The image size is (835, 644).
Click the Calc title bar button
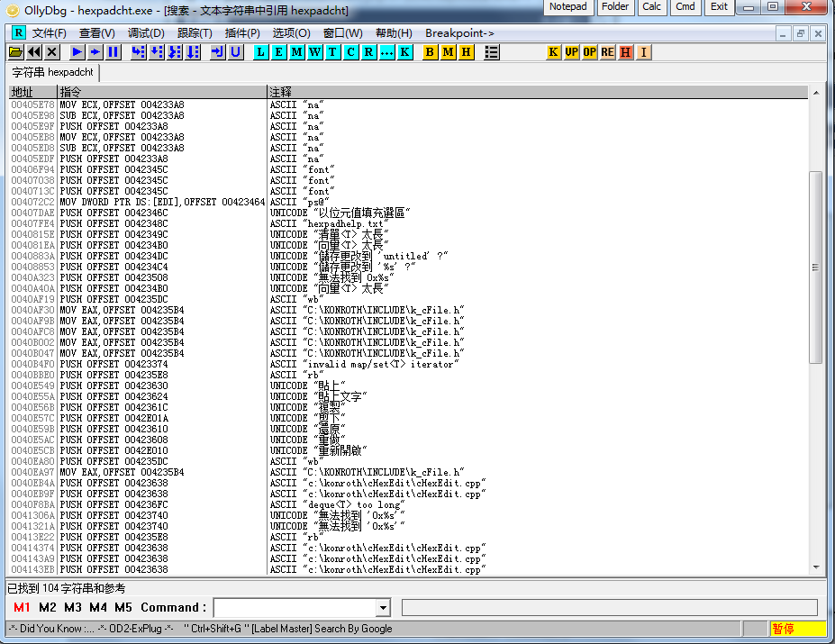pyautogui.click(x=652, y=7)
